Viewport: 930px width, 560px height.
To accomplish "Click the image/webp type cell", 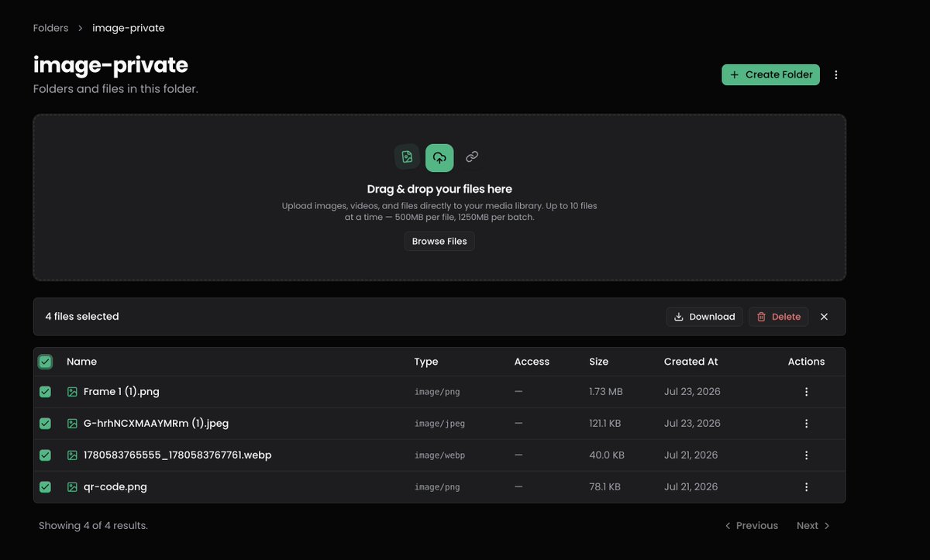I will pos(439,455).
